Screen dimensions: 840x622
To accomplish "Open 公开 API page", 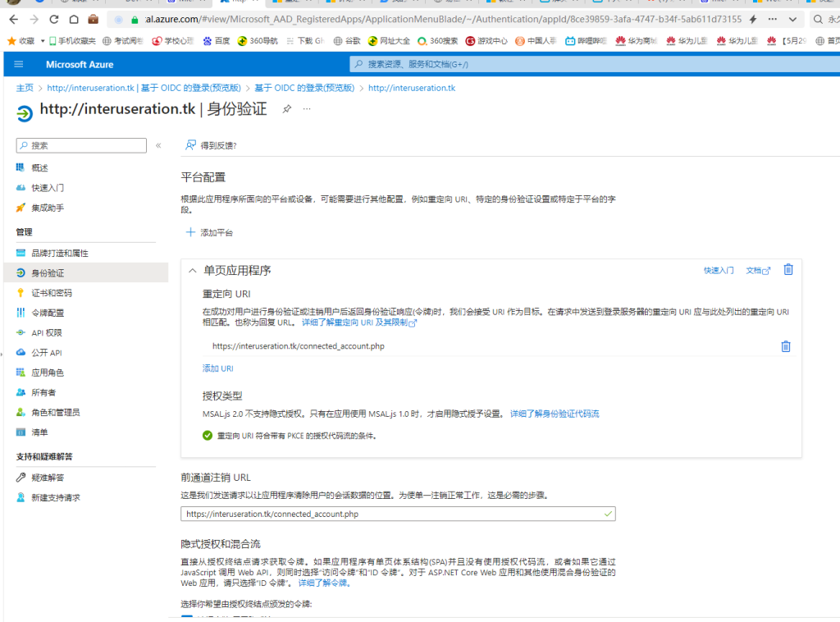I will [46, 353].
